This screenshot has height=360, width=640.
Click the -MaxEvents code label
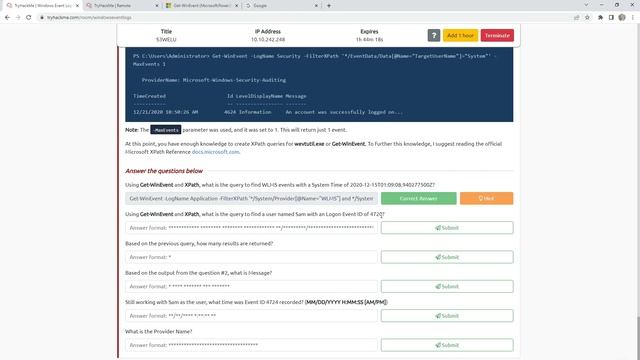[x=165, y=130]
